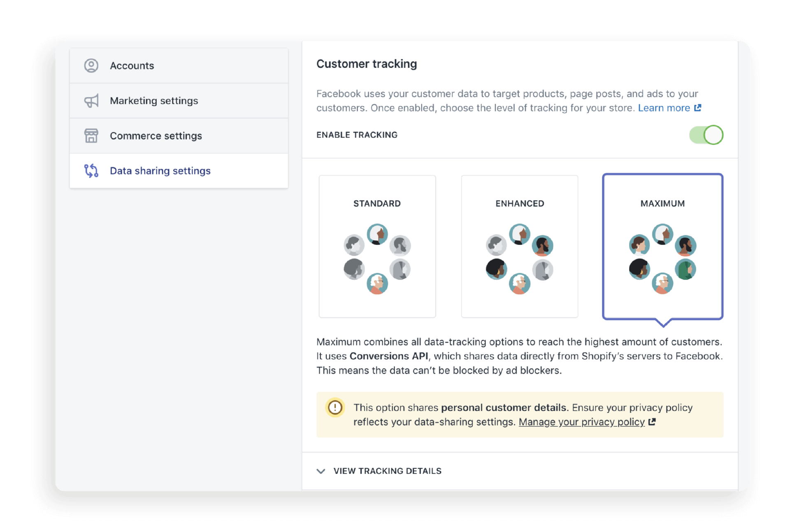
Task: Click the ENABLE TRACKING label text
Action: pos(357,135)
